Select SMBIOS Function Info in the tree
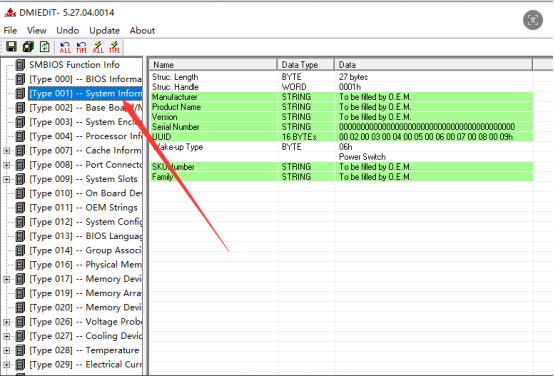The image size is (554, 377). tap(74, 65)
